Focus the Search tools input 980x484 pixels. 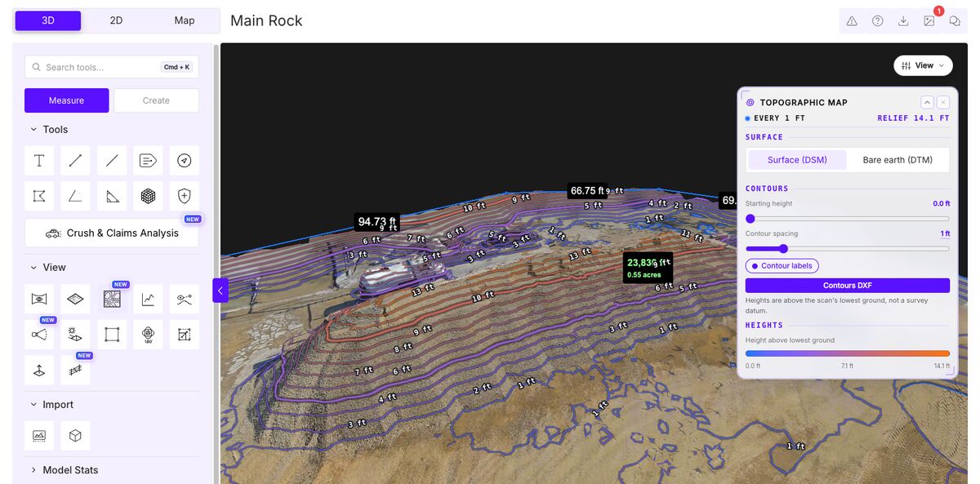pyautogui.click(x=112, y=67)
